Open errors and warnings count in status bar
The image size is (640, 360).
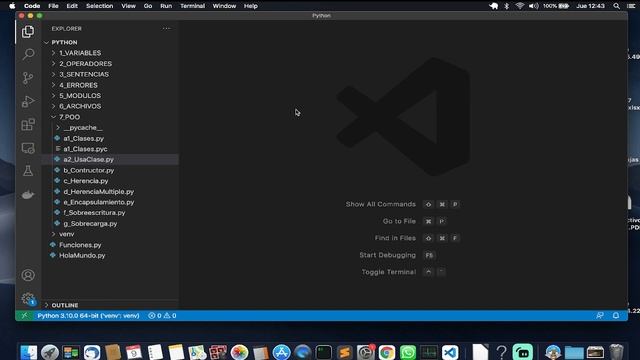pos(162,316)
